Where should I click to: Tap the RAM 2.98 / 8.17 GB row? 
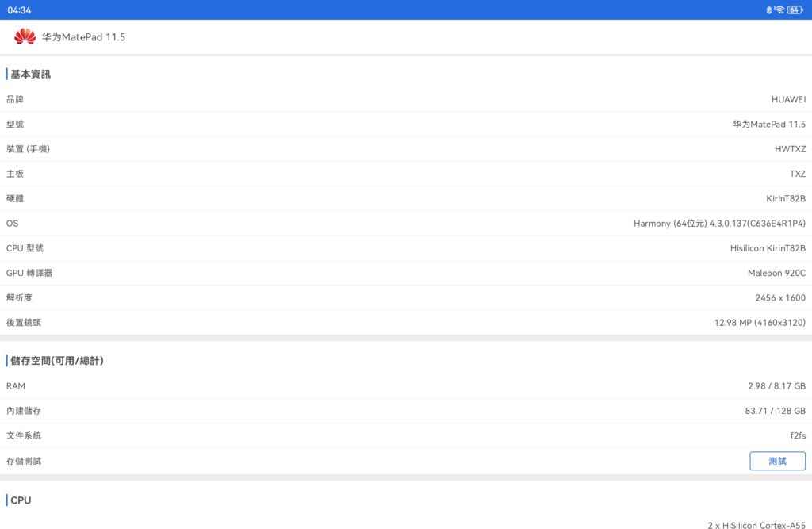pos(406,386)
